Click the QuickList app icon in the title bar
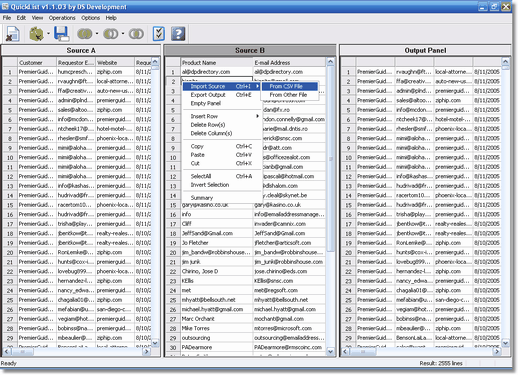This screenshot has width=518, height=375. [x=5, y=6]
